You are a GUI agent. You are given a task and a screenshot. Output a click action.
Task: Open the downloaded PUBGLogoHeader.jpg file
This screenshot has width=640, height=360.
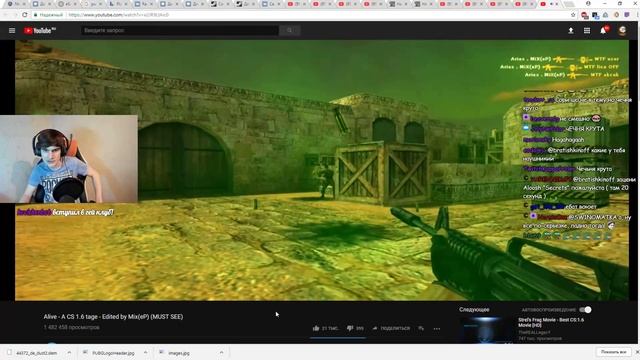click(109, 353)
